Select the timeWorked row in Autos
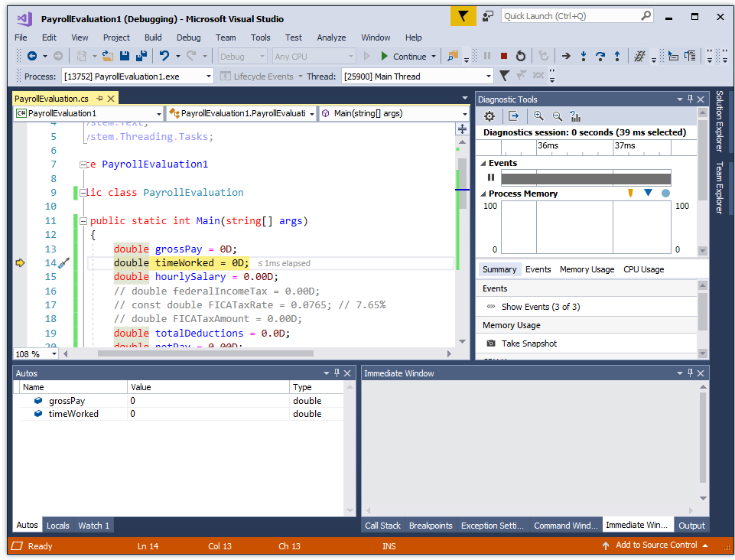This screenshot has width=735, height=560. click(180, 414)
